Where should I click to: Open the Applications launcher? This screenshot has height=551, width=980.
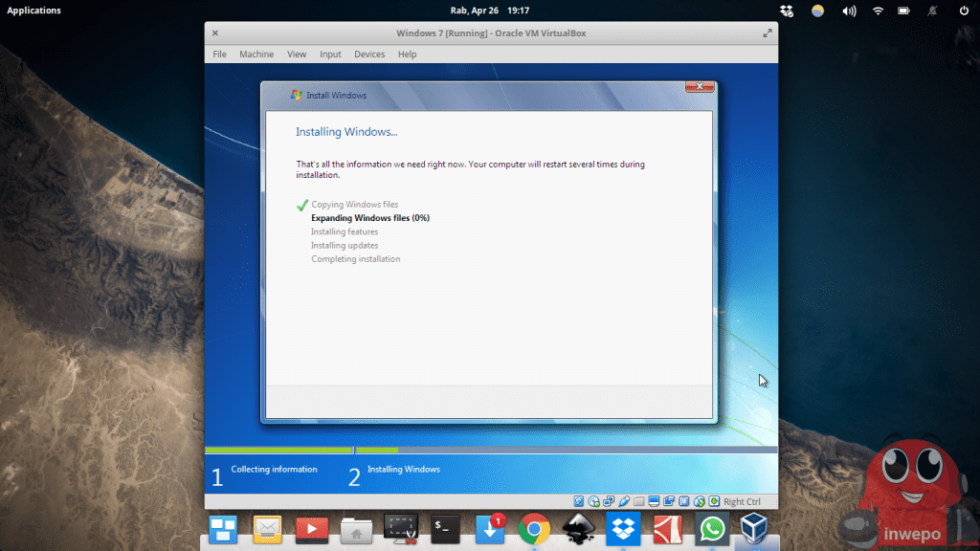(x=33, y=11)
